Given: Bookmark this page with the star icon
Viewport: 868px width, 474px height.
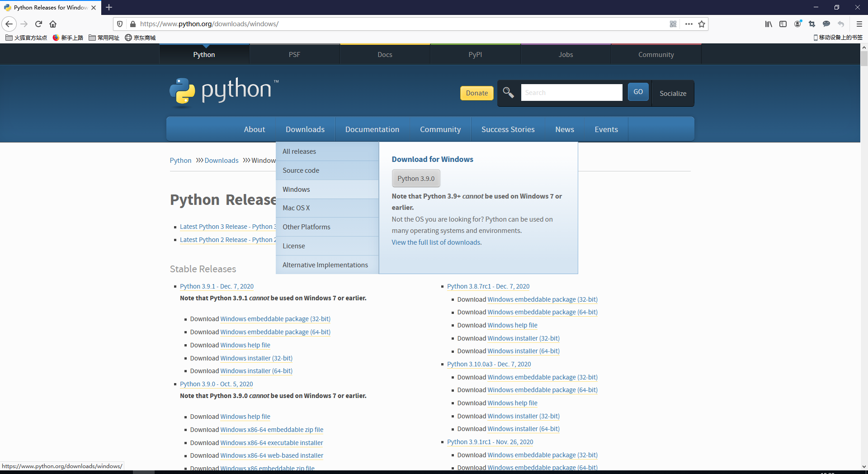Looking at the screenshot, I should click(x=702, y=24).
